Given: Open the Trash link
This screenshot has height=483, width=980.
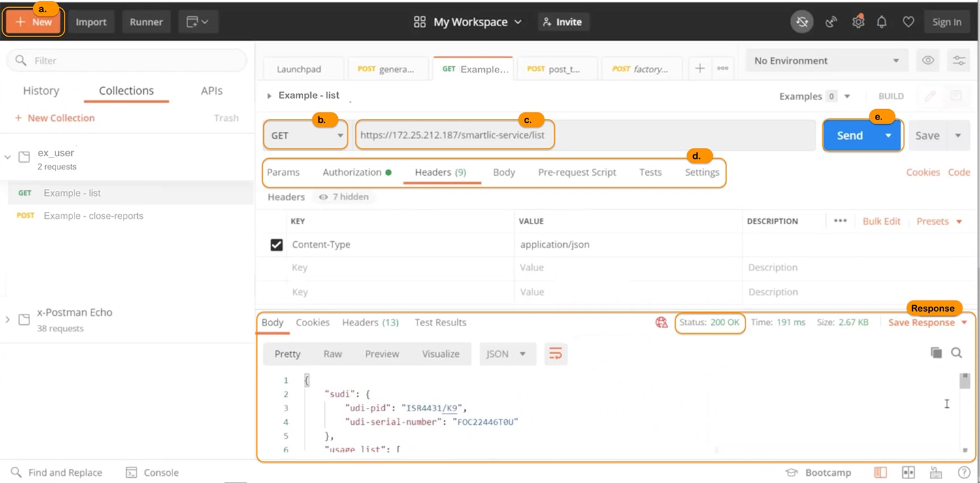Looking at the screenshot, I should 226,118.
